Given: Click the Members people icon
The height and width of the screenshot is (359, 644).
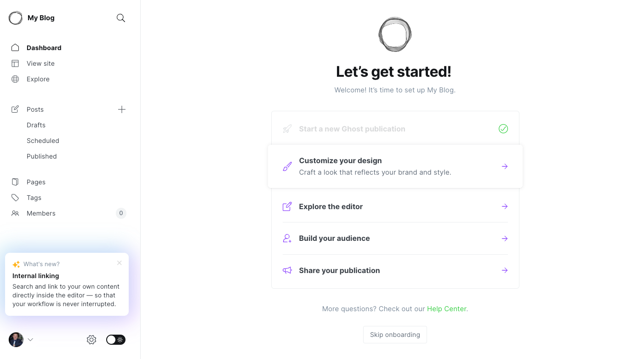Looking at the screenshot, I should pyautogui.click(x=15, y=213).
